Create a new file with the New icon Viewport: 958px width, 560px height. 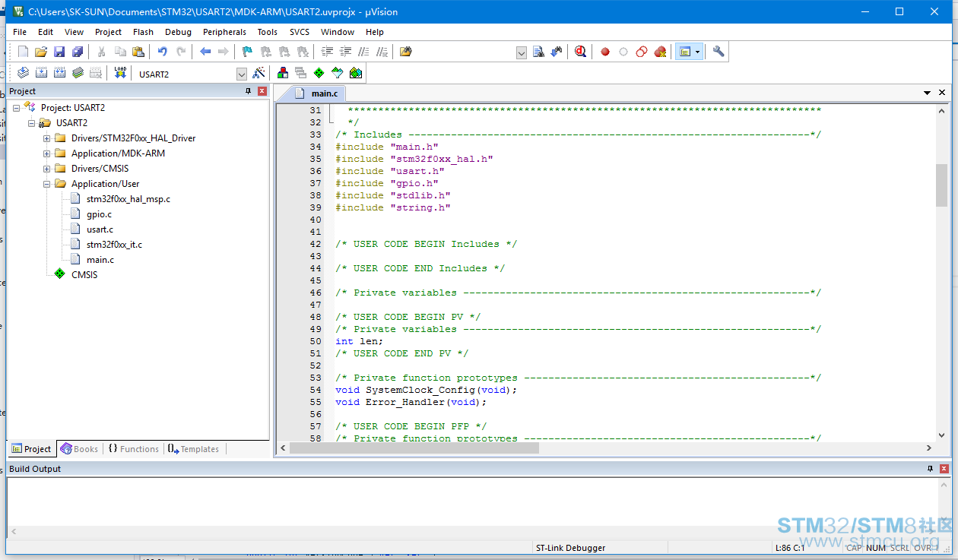(23, 52)
